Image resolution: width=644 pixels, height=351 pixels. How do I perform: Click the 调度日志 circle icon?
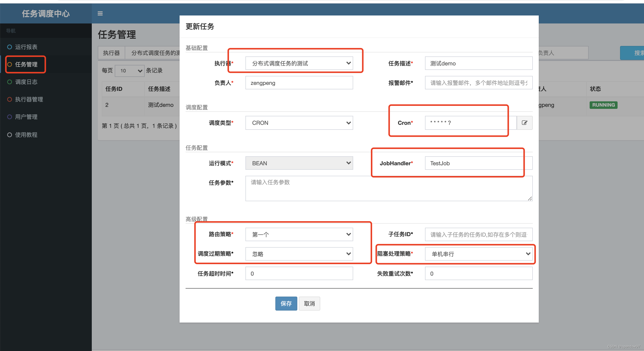9,82
